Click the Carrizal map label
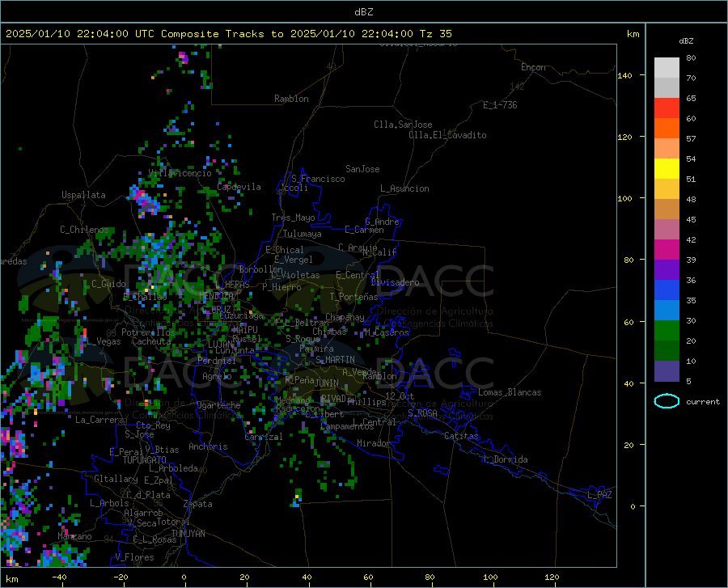728x588 pixels. tap(263, 438)
